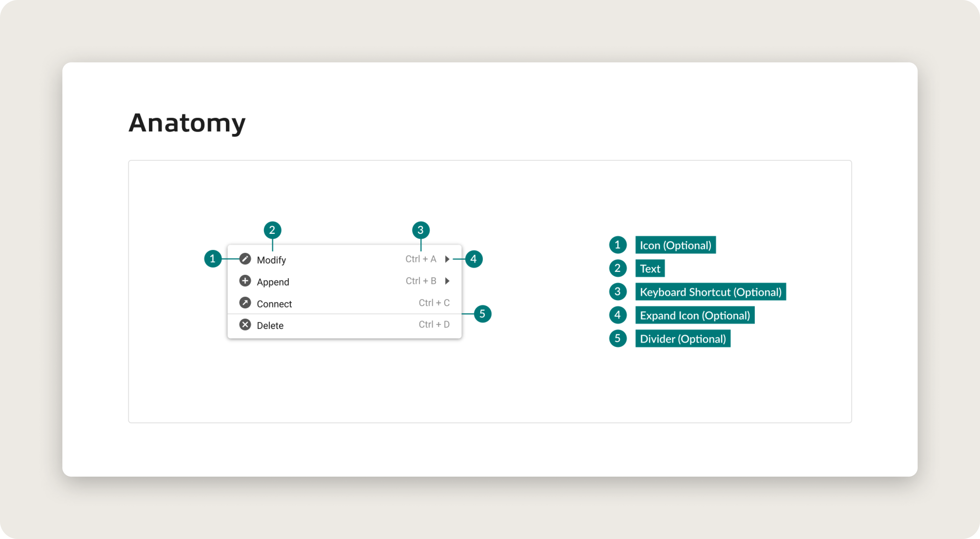The width and height of the screenshot is (980, 539).
Task: Select the Connect menu item text
Action: (274, 303)
